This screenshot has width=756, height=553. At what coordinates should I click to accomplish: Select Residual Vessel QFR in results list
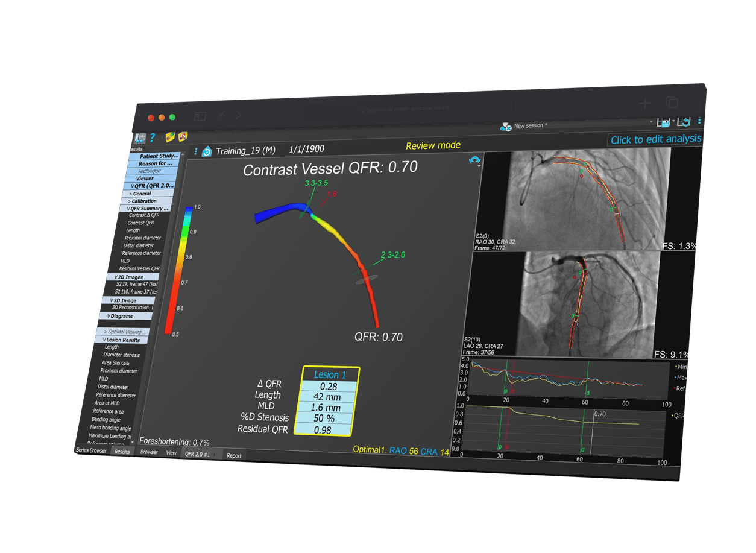pos(139,268)
